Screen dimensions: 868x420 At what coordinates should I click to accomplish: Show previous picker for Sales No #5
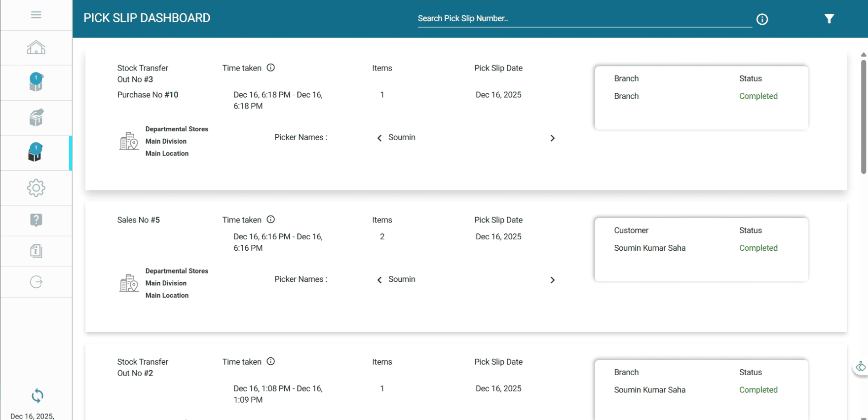tap(379, 280)
